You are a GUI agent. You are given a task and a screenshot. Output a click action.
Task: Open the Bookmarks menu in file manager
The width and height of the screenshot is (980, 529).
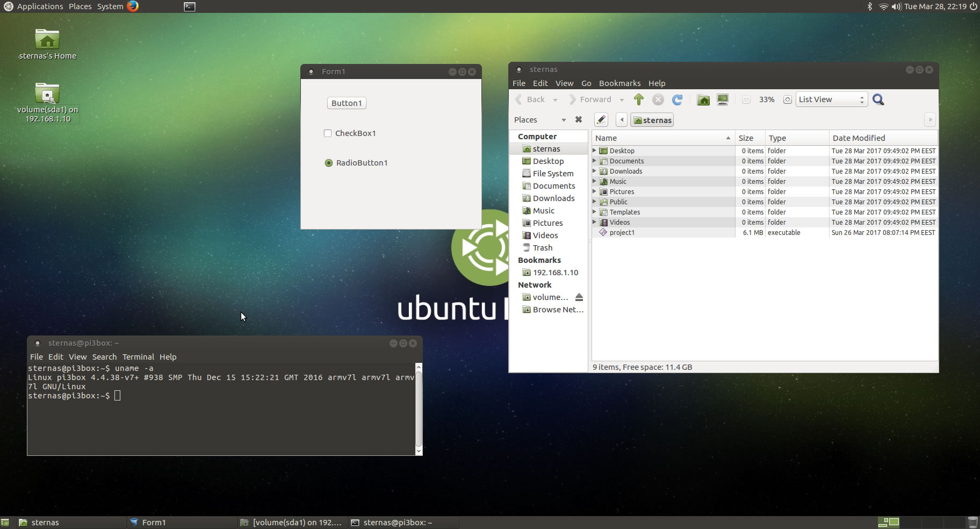point(619,83)
